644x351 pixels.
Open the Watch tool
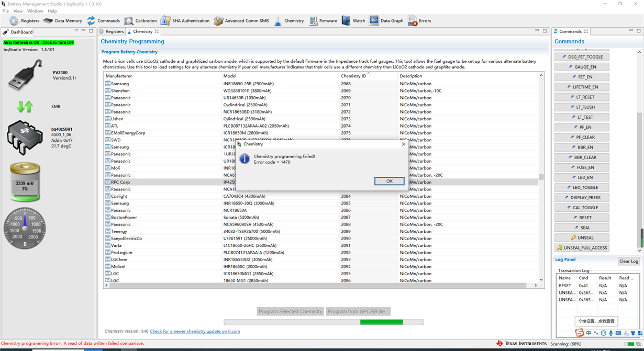tap(353, 21)
